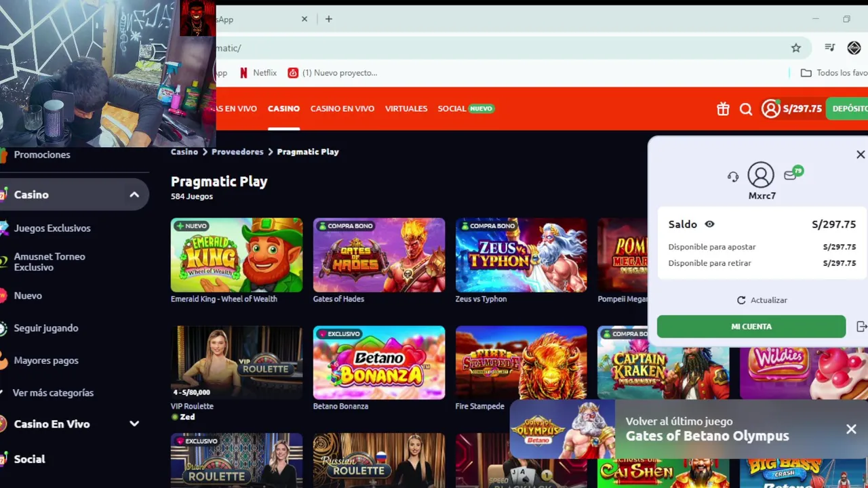This screenshot has width=868, height=488.
Task: Click Ver más categorías
Action: (x=53, y=393)
